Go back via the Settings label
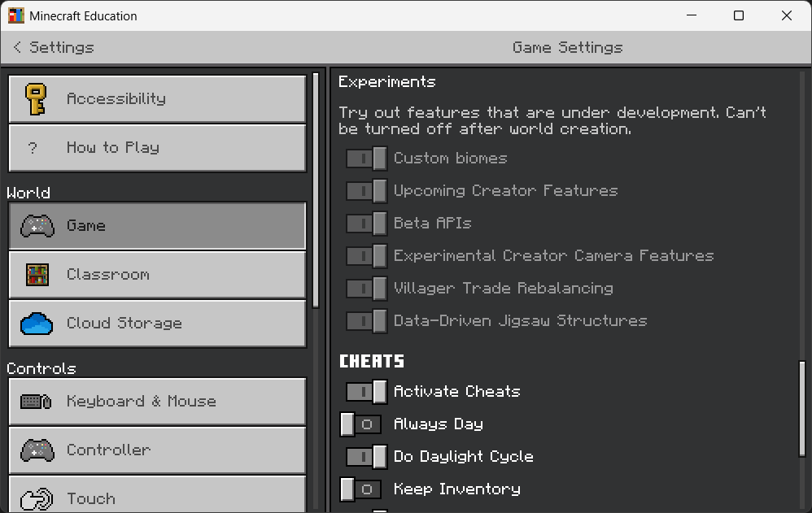 [62, 48]
